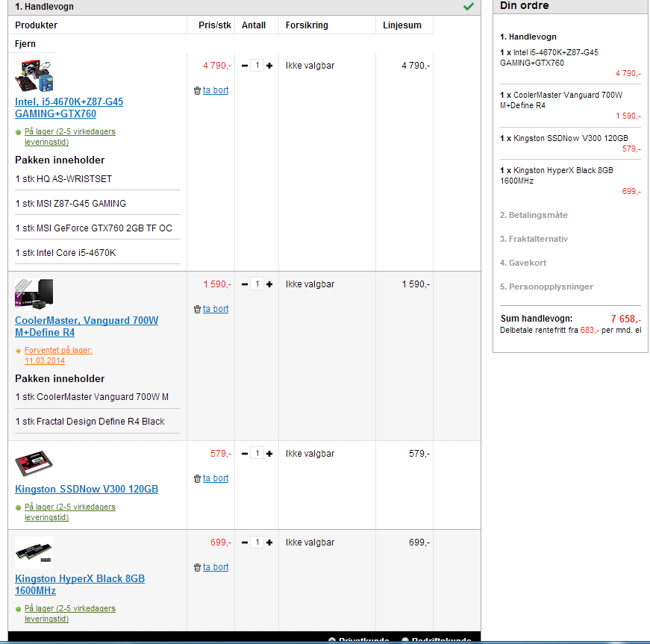Screen dimensions: 650x644
Task: Click green checkmark in Handlevogn header
Action: (x=469, y=7)
